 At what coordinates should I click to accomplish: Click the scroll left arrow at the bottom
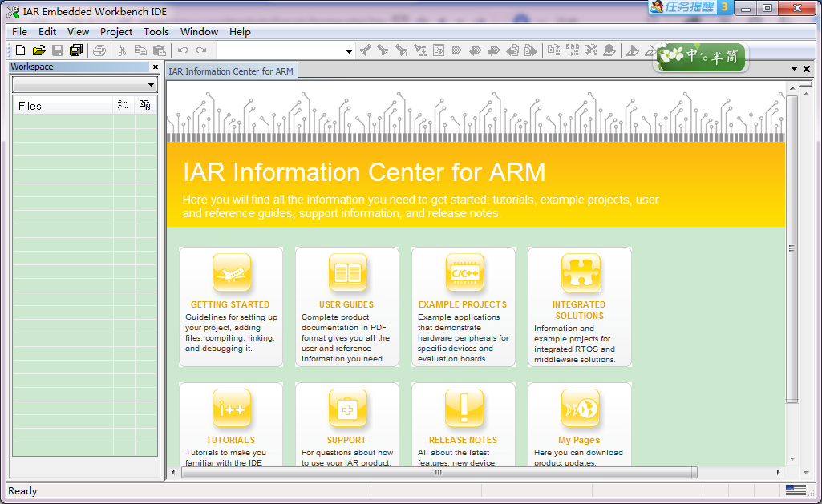click(173, 472)
